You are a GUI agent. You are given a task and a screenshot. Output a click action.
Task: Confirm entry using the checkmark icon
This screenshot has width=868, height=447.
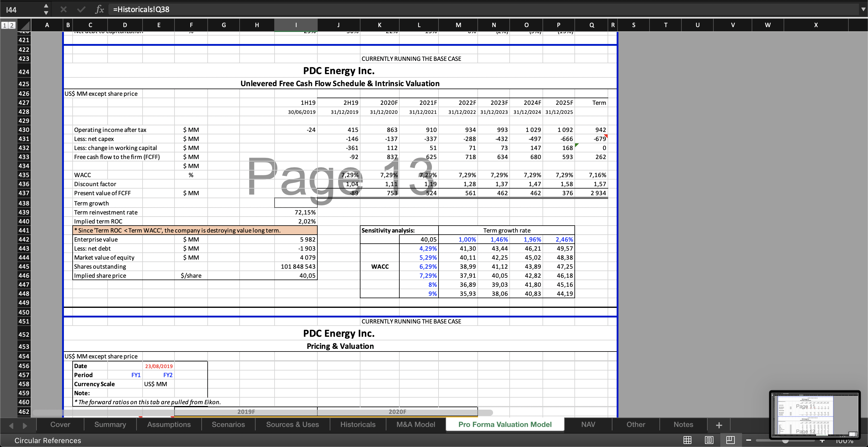click(x=81, y=9)
